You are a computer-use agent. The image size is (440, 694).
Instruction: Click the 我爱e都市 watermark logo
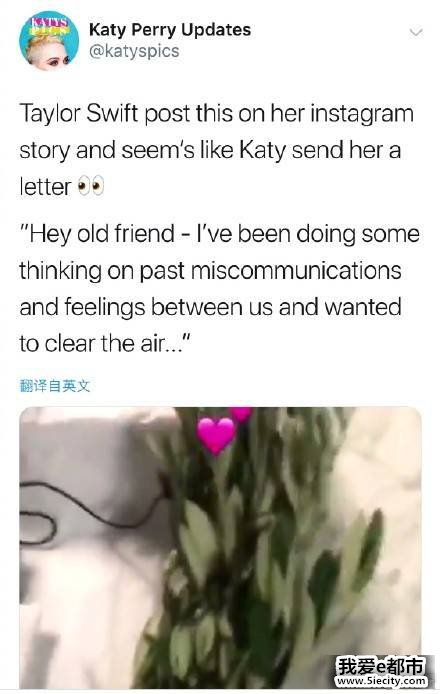(x=381, y=665)
